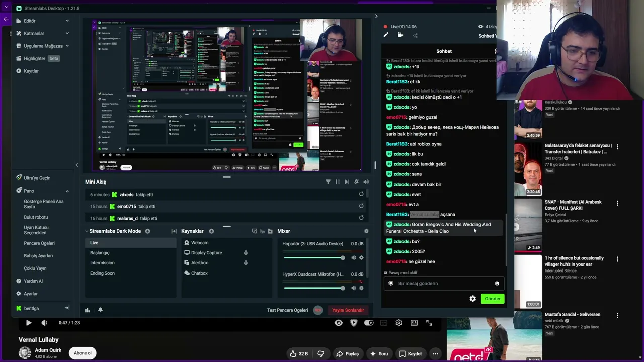Mute the Hoparlör audio device
644x362 pixels.
coord(354,258)
